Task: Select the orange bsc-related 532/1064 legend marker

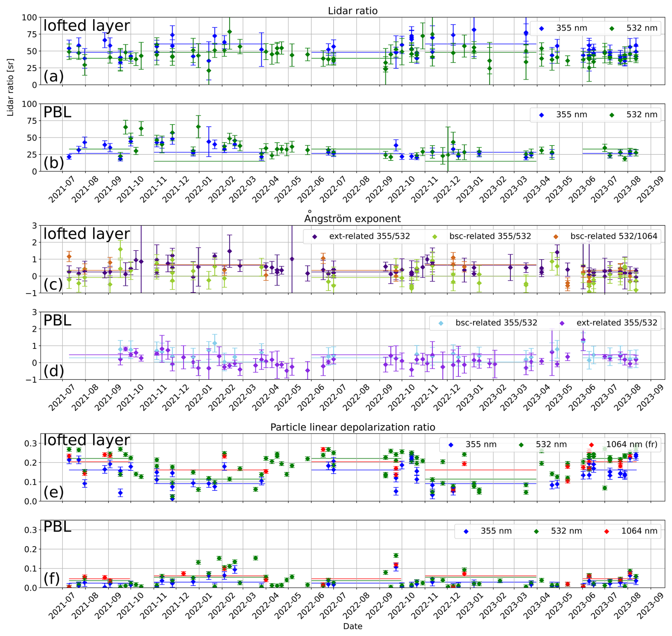Action: (556, 236)
